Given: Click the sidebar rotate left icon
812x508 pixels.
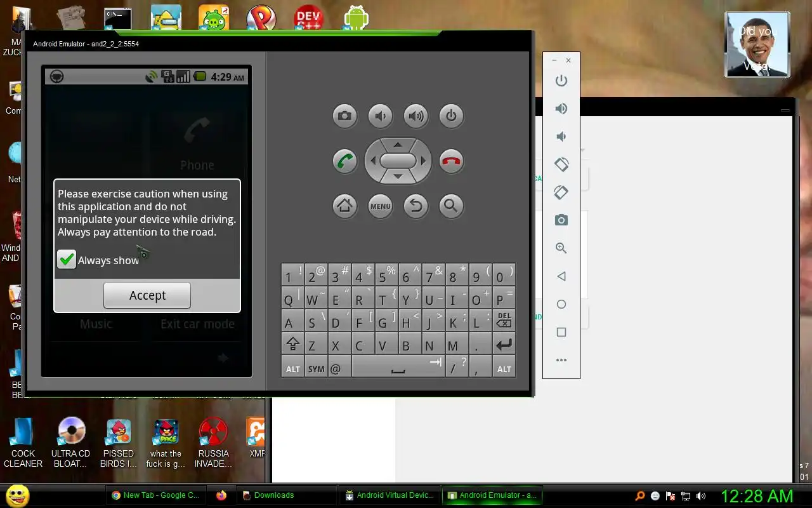Looking at the screenshot, I should tap(561, 164).
